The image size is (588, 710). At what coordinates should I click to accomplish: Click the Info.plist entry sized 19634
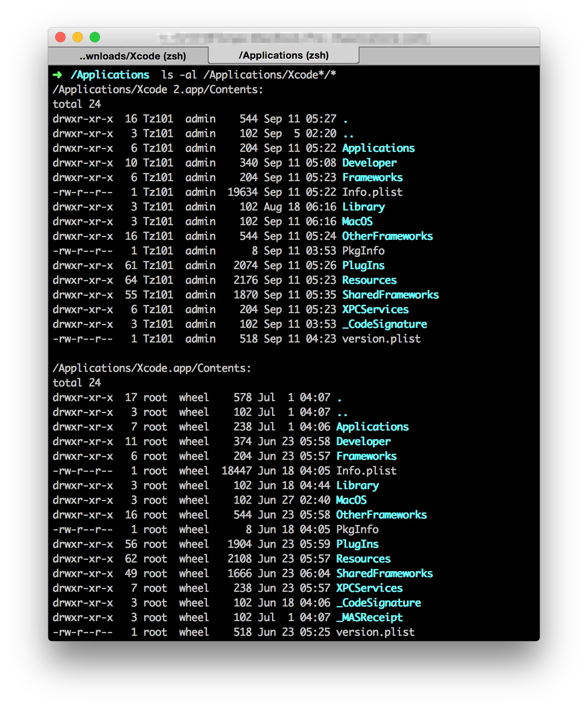[372, 192]
